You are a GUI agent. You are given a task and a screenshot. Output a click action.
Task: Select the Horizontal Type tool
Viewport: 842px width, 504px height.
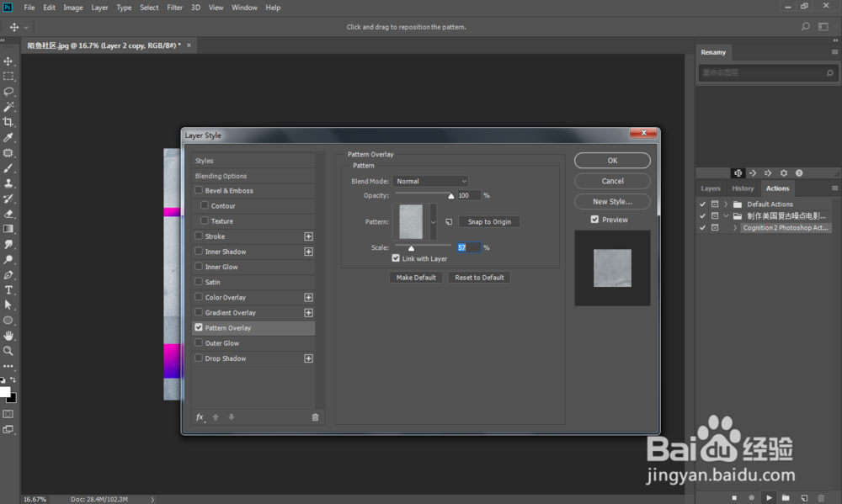(x=8, y=289)
